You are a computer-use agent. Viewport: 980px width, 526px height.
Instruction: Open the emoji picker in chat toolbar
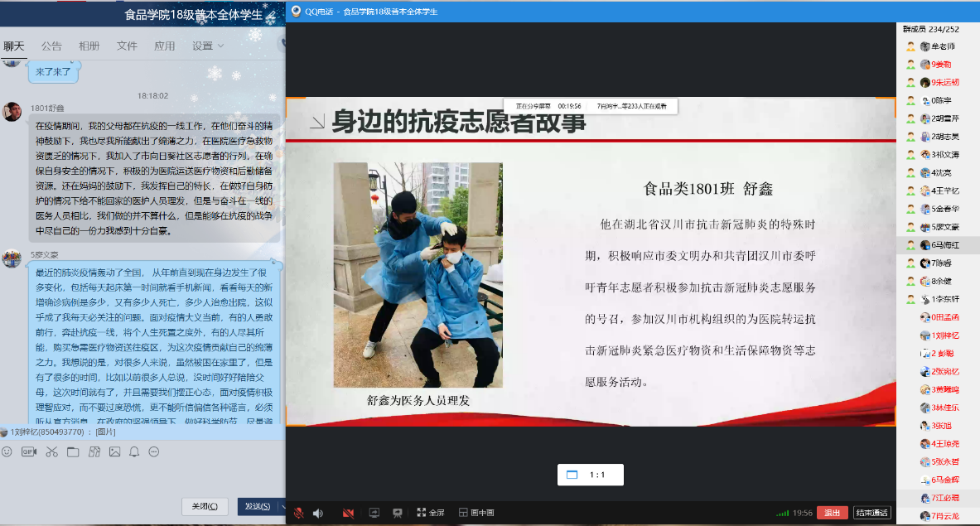pyautogui.click(x=7, y=451)
